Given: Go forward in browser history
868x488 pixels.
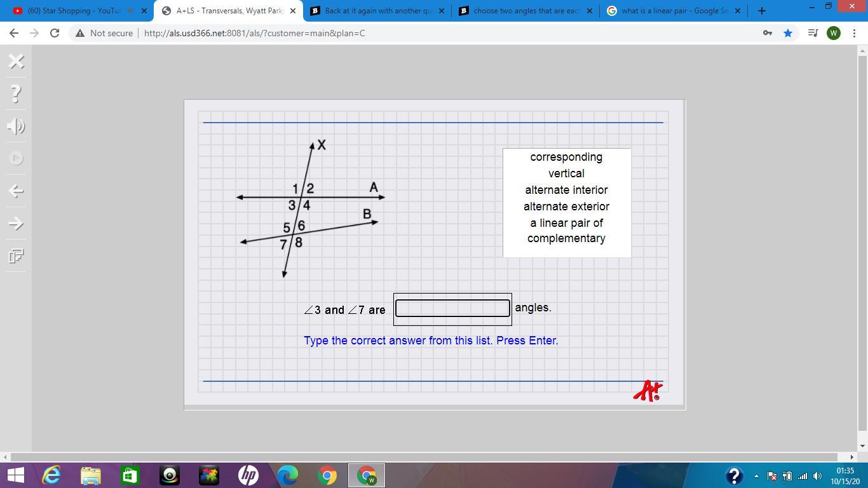Looking at the screenshot, I should [x=34, y=33].
